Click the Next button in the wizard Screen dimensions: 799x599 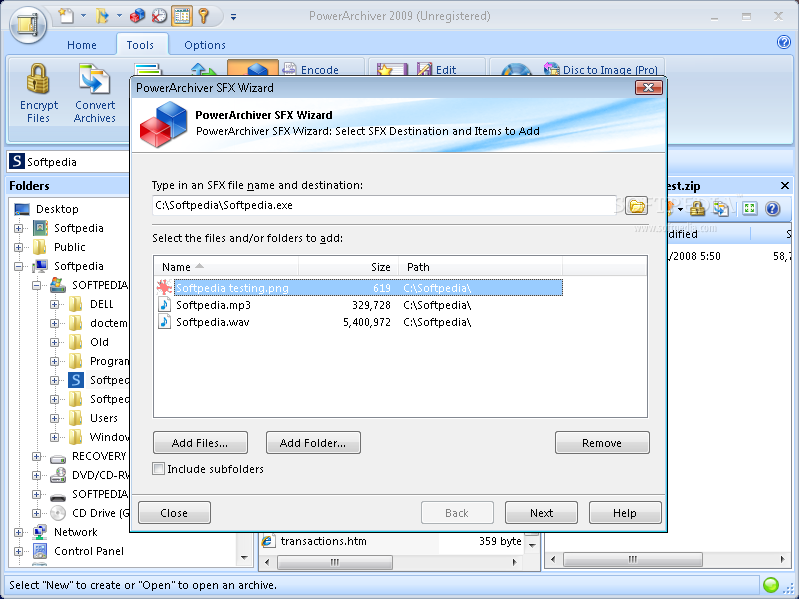541,512
